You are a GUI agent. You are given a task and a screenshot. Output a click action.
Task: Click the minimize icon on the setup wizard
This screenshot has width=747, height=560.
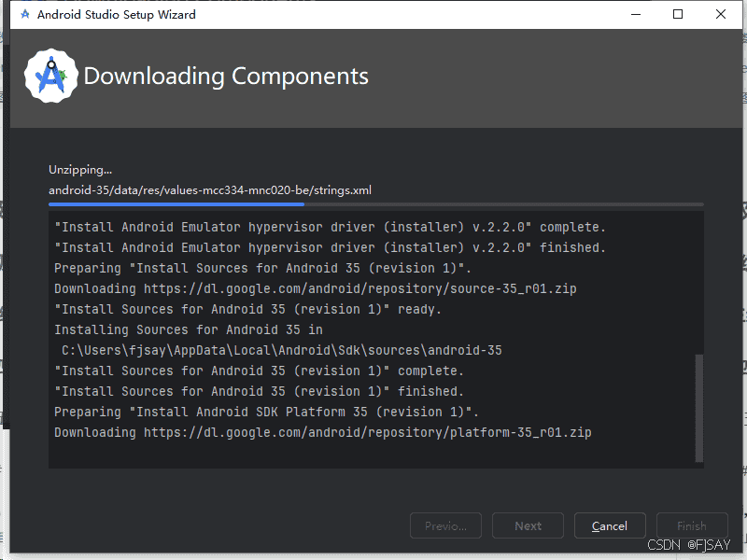[x=636, y=14]
